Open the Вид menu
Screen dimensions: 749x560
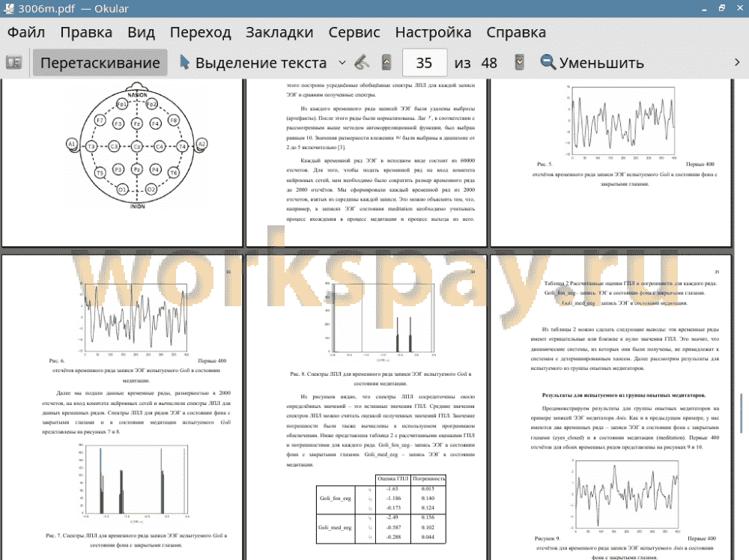tap(141, 32)
